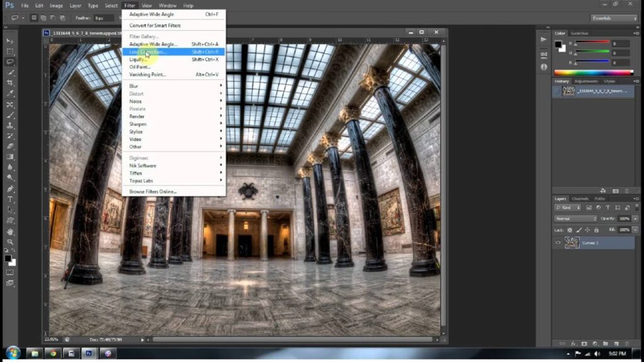The width and height of the screenshot is (644, 362).
Task: Select the Eyedropper tool
Action: [10, 94]
